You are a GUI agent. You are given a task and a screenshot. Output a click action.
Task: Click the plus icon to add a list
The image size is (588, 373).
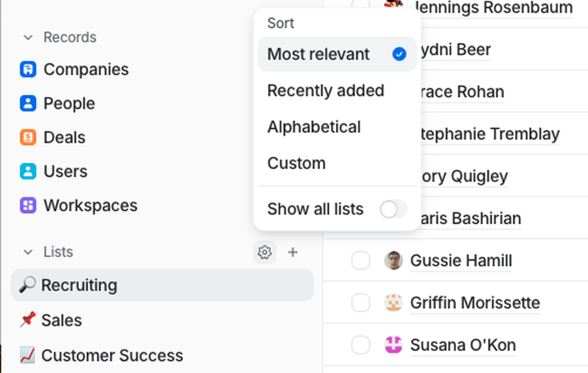point(292,252)
